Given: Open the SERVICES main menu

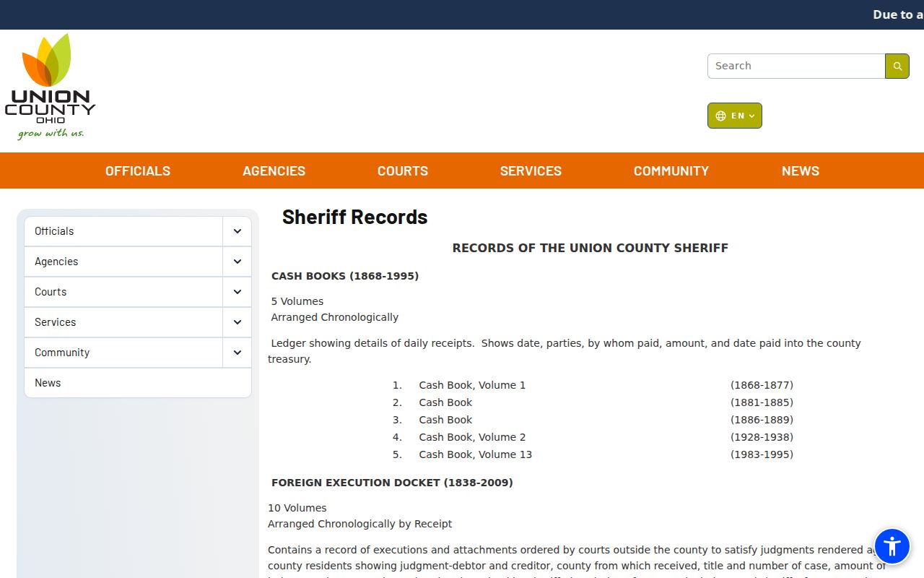Looking at the screenshot, I should click(x=531, y=171).
